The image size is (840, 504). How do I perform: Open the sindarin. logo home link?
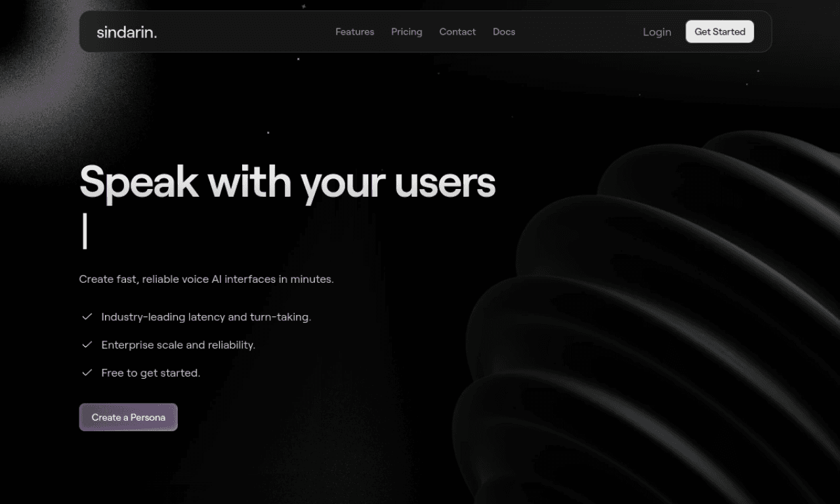coord(127,31)
